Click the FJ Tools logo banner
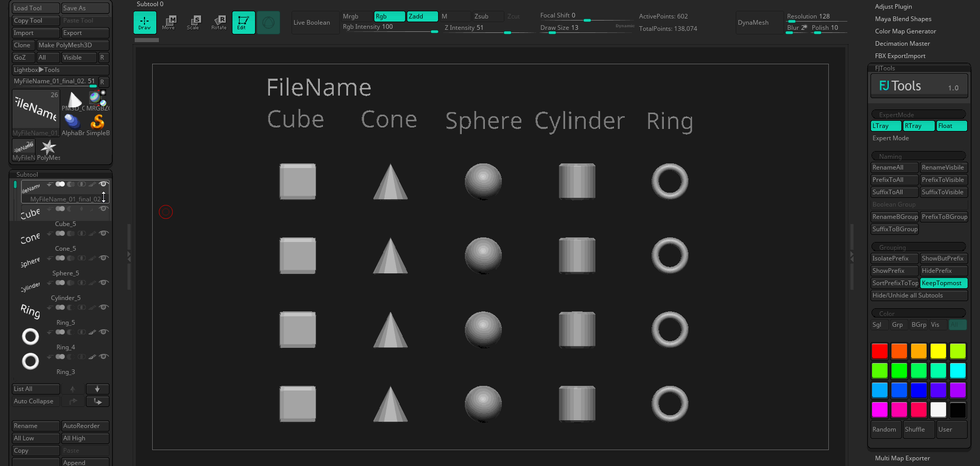Screen dimensions: 980x466 (x=919, y=86)
